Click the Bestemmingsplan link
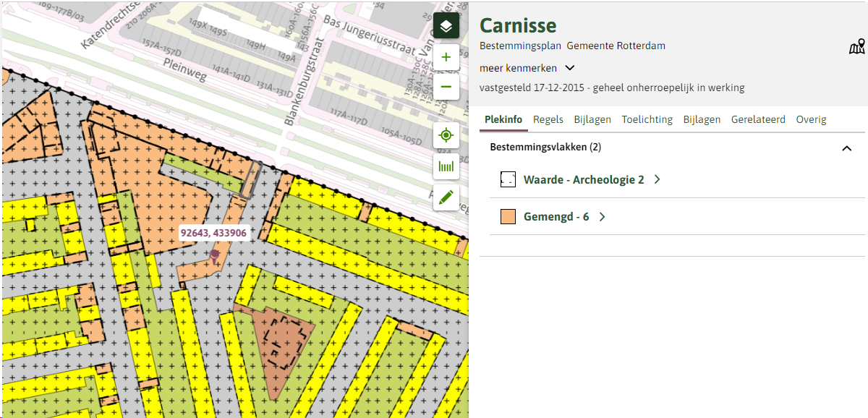The width and height of the screenshot is (868, 418). pyautogui.click(x=520, y=46)
